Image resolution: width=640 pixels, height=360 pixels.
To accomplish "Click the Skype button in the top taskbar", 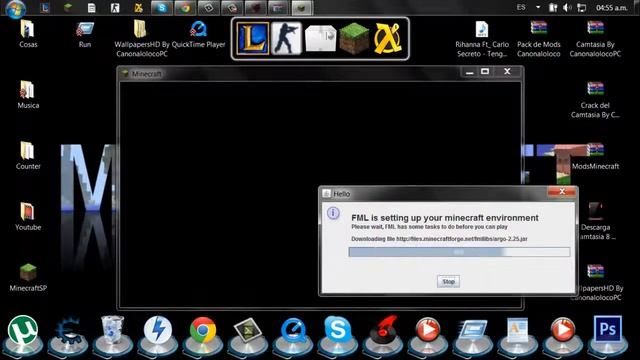I will click(162, 8).
